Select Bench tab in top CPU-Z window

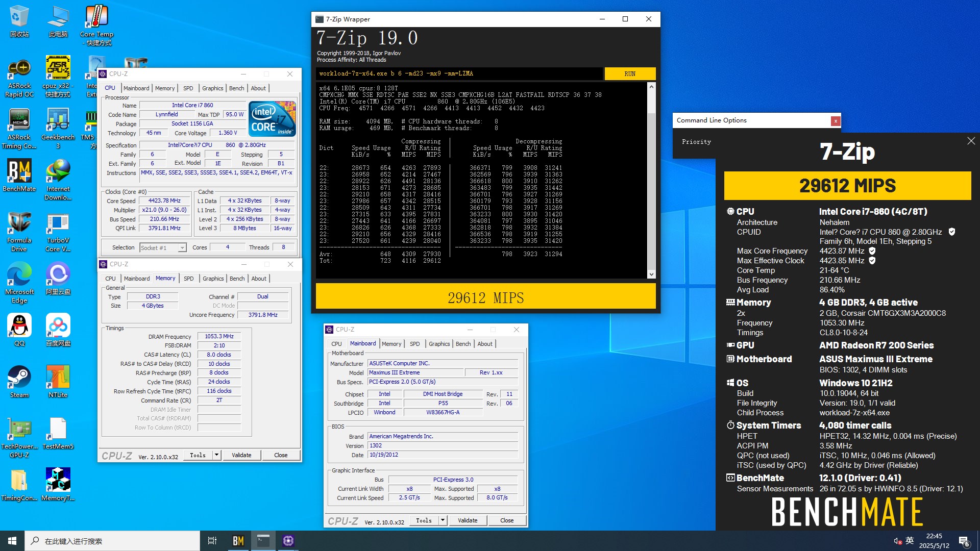coord(236,88)
